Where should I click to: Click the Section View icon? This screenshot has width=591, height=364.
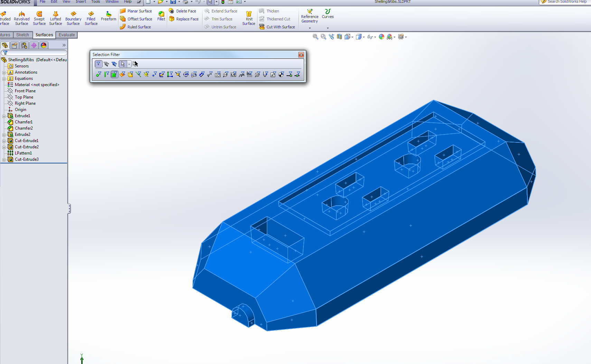339,37
